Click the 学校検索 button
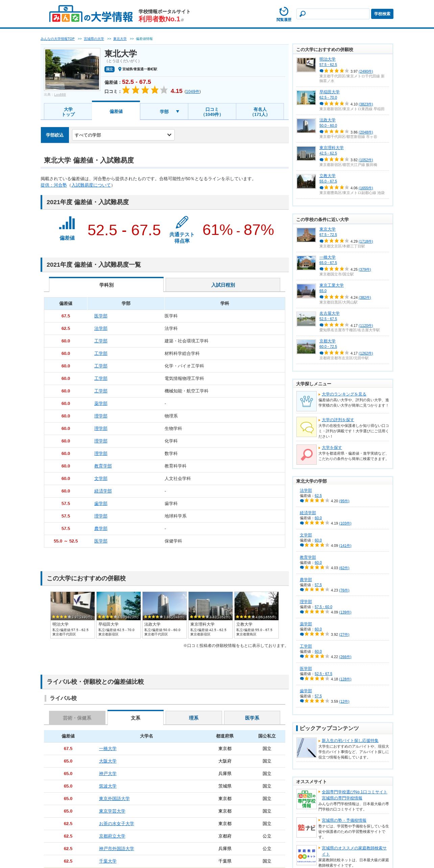 click(x=382, y=14)
